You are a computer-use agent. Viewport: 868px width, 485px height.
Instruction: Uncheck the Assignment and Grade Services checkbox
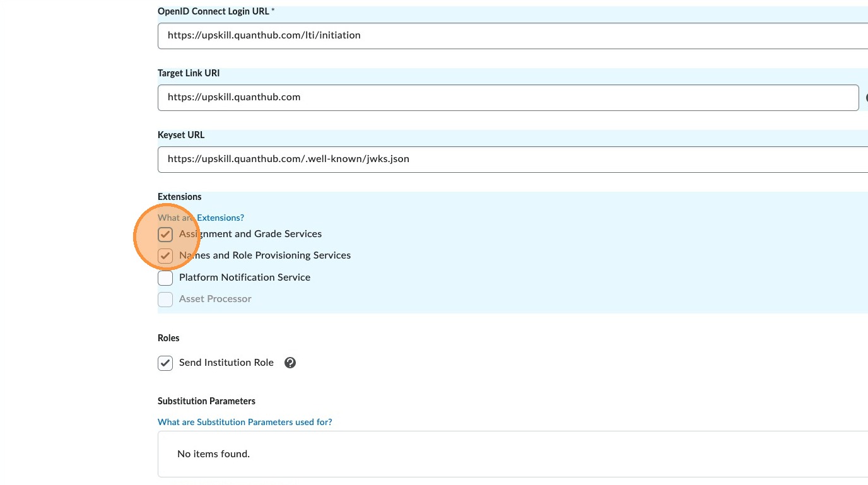[x=165, y=234]
